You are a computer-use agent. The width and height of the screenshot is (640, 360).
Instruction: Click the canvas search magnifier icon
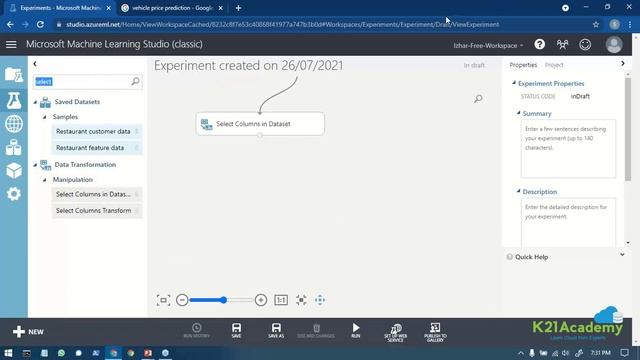click(478, 99)
